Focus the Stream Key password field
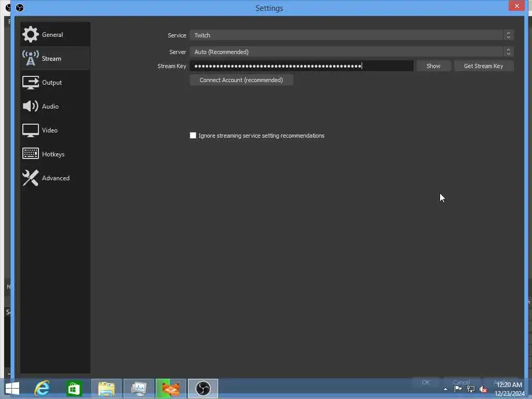 pos(301,66)
